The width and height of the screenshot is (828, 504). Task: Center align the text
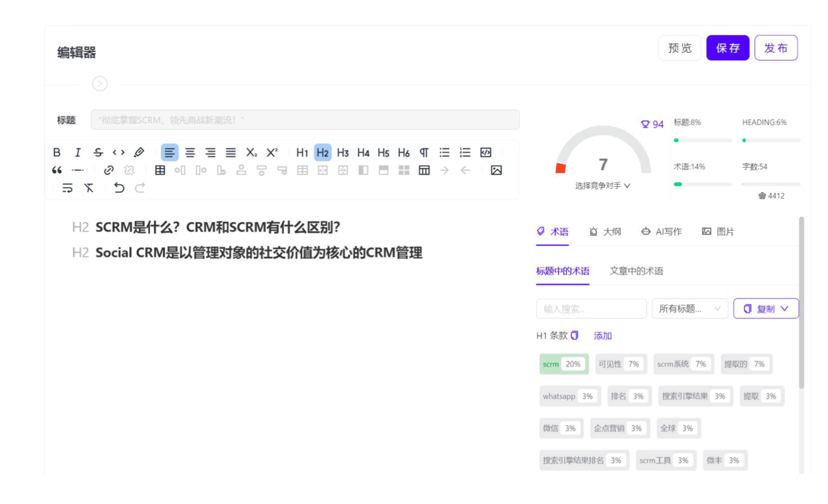click(190, 152)
